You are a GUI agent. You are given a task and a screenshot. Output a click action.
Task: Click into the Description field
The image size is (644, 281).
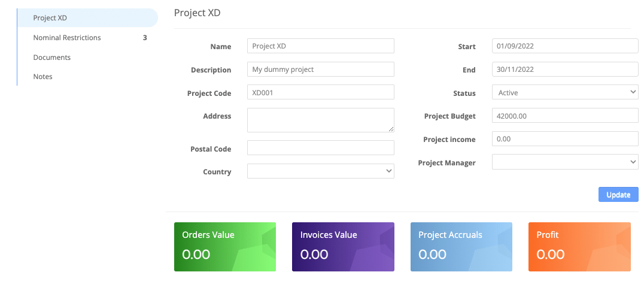[x=321, y=69]
